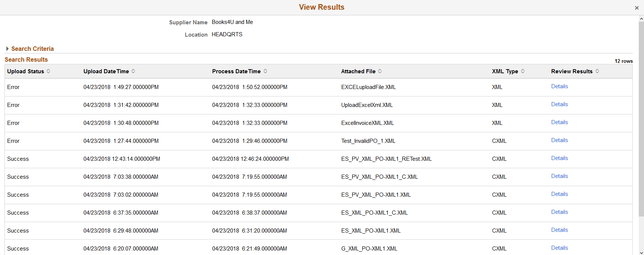Screen dimensions: 644x255
Task: Sort by the Process DateTime column arrows
Action: pos(266,71)
